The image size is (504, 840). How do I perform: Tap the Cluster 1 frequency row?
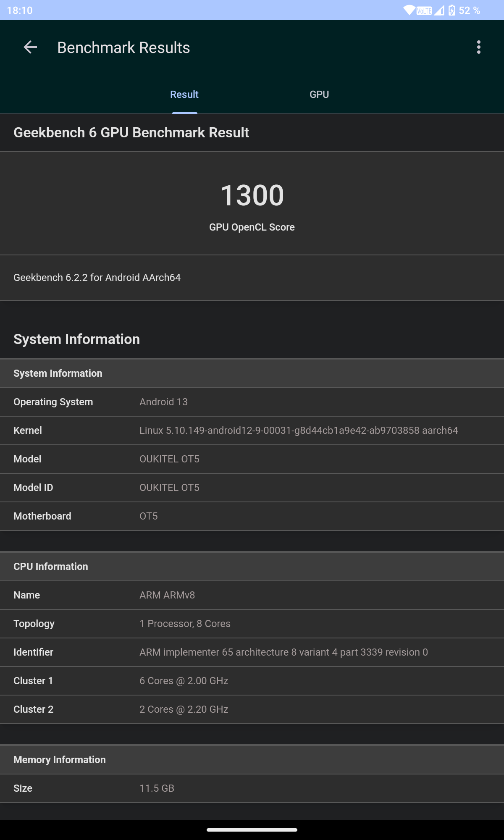tap(252, 681)
